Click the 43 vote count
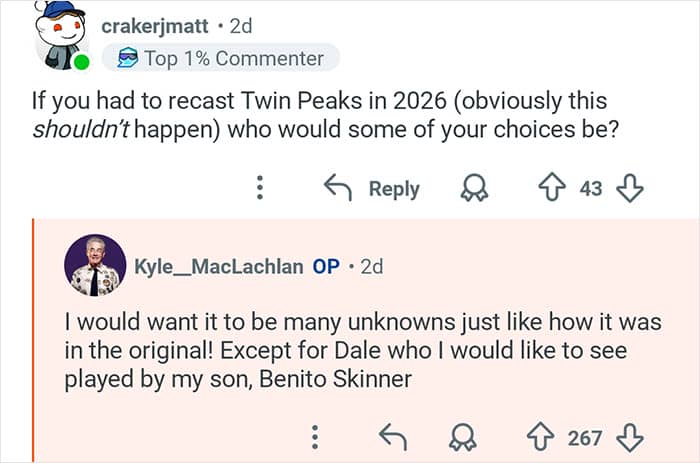This screenshot has height=463, width=700. point(591,188)
